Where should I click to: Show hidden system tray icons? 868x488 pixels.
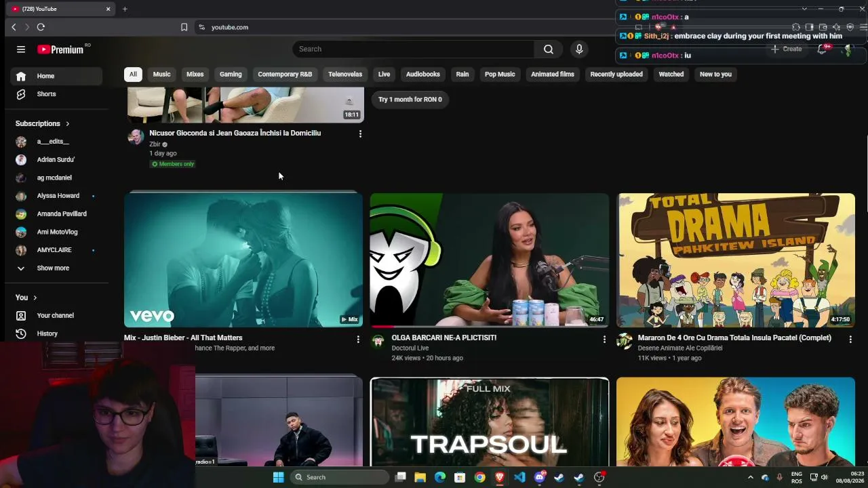point(750,477)
